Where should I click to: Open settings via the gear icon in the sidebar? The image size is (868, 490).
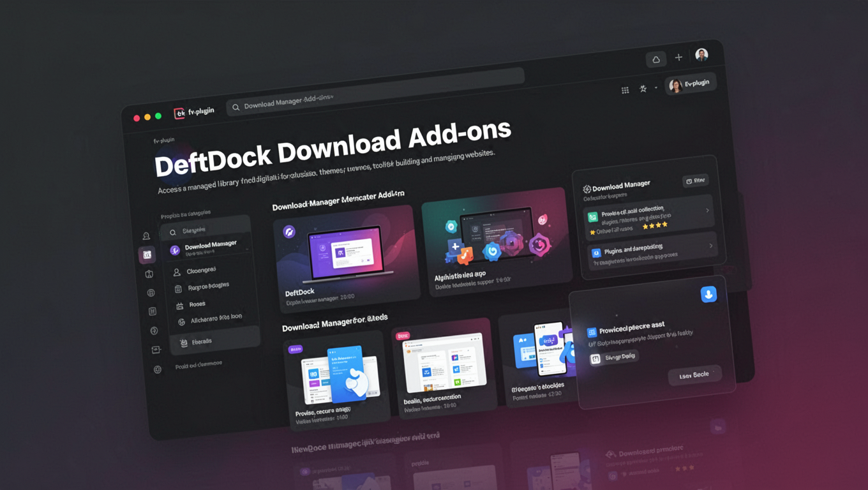pos(157,369)
